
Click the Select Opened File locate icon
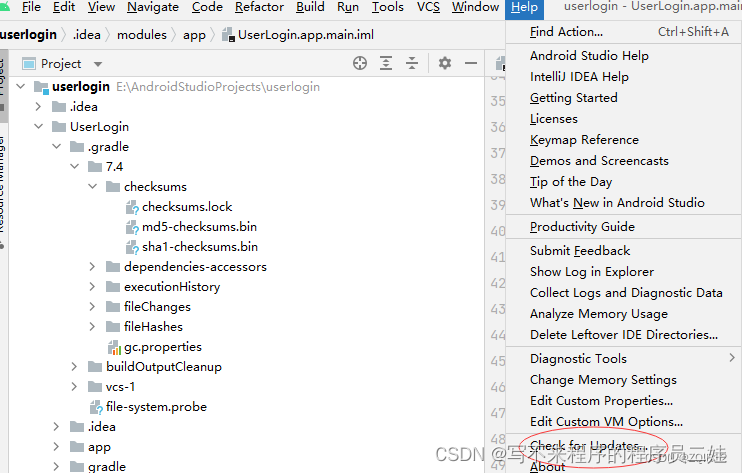(360, 63)
